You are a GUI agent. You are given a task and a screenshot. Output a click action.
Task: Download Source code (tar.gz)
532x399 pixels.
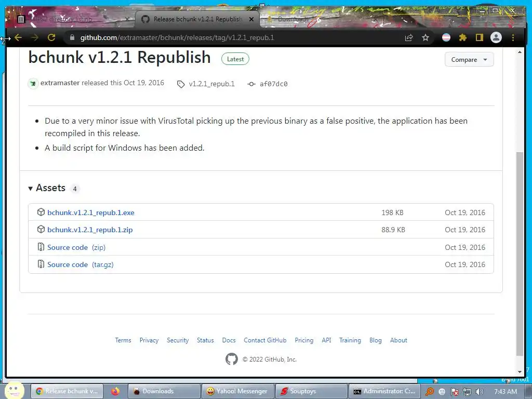click(x=81, y=264)
